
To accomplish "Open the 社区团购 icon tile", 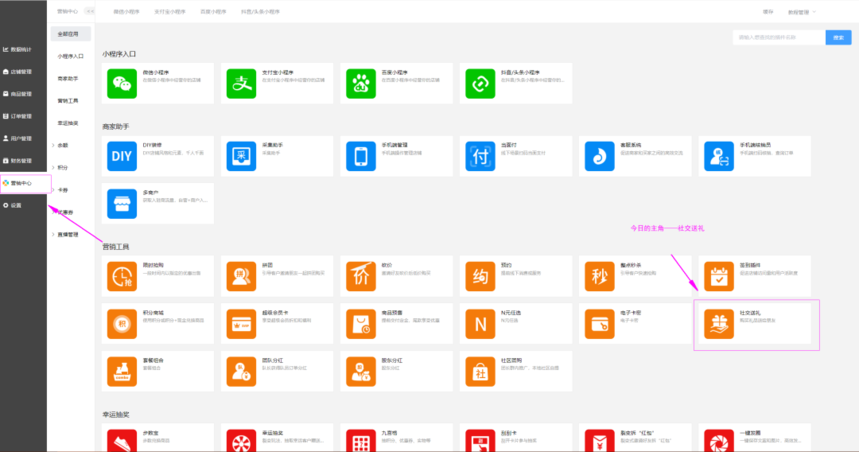I will pyautogui.click(x=480, y=369).
